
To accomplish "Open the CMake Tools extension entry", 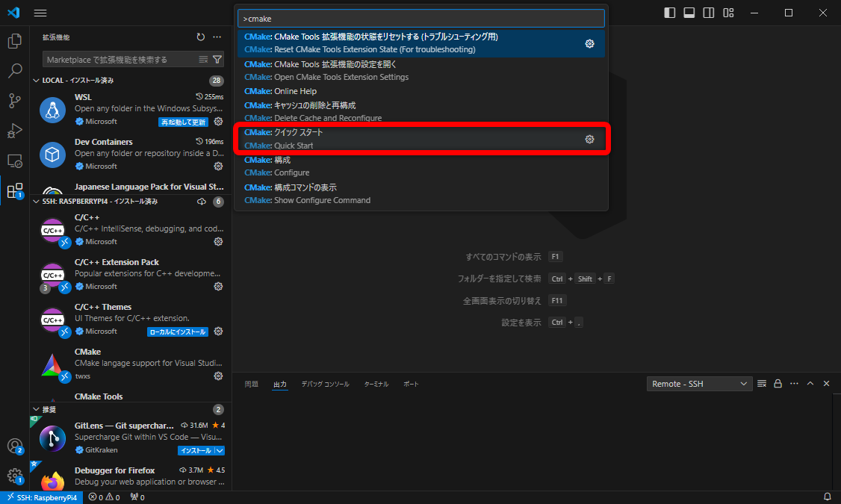I will click(131, 396).
